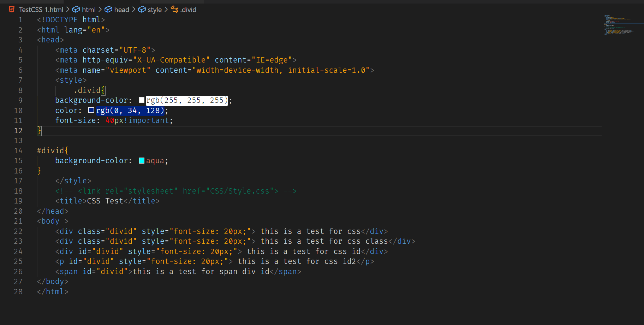This screenshot has height=325, width=644.
Task: Click the font-size property on line 11
Action: tap(76, 120)
